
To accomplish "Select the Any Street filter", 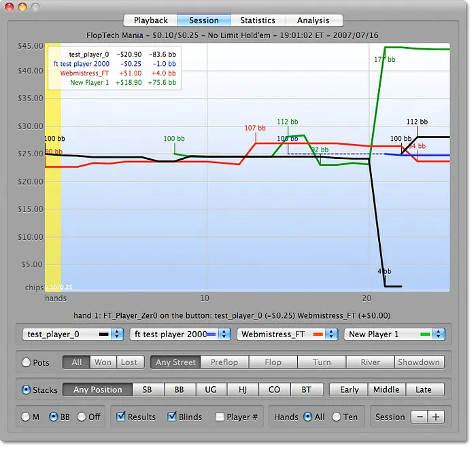I will pyautogui.click(x=175, y=362).
